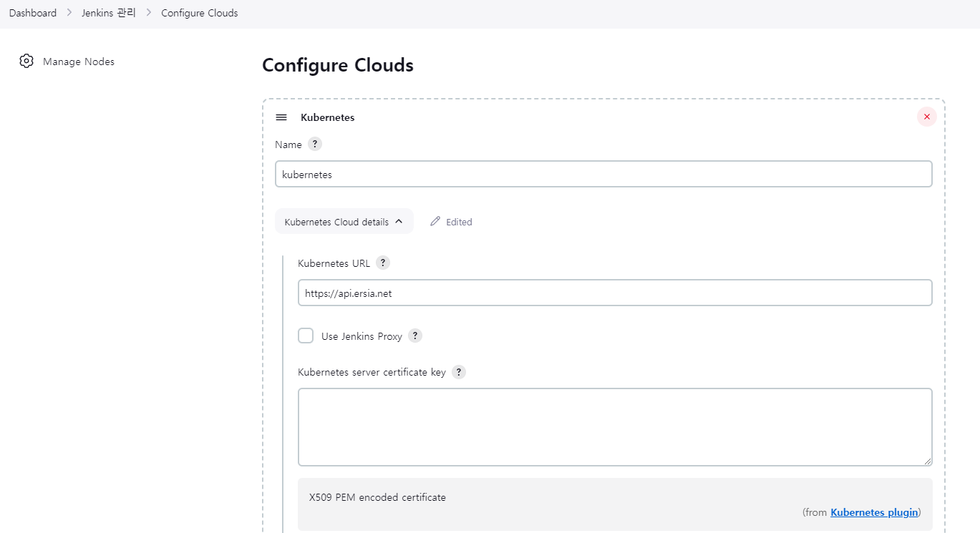Click the Use Jenkins Proxy label
Screen dimensions: 980x533
tap(362, 336)
